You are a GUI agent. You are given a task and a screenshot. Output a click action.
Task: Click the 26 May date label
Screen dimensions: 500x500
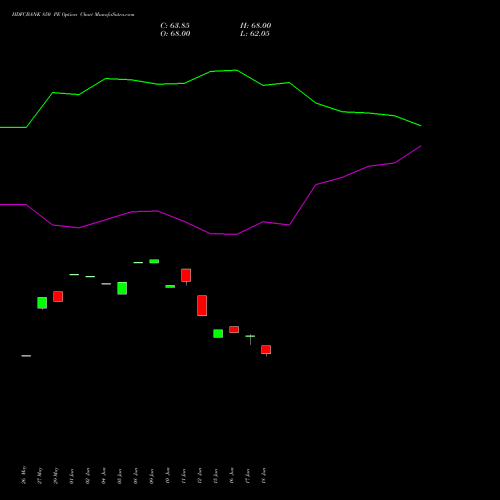click(x=24, y=475)
